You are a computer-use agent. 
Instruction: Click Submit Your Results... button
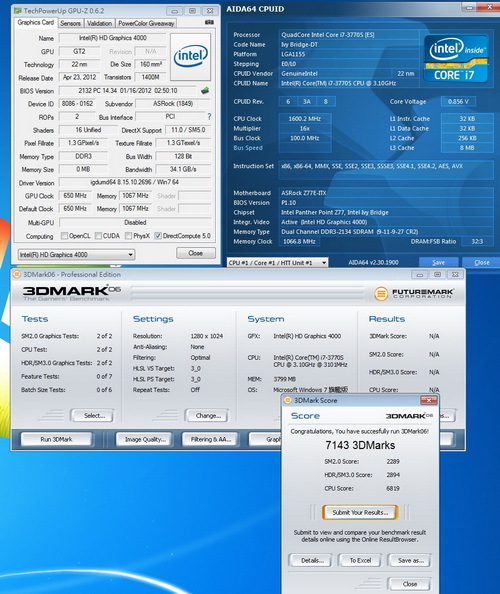click(x=360, y=513)
